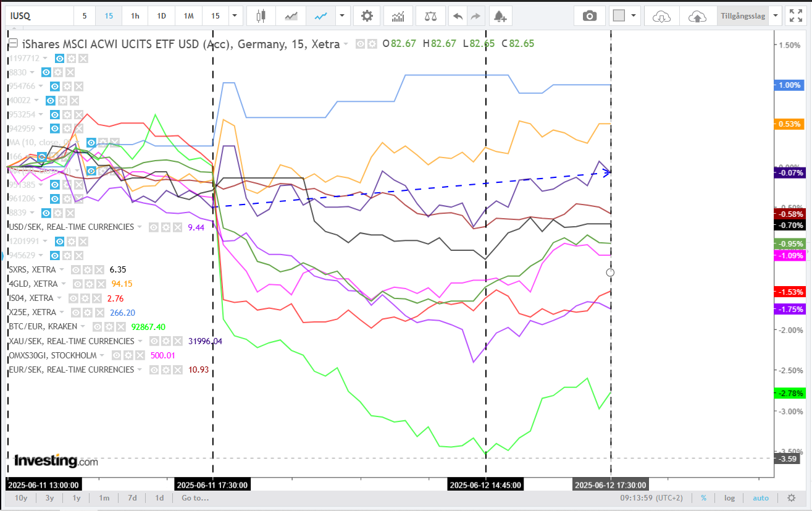Expand the time interval dropdown arrow
The image size is (812, 511).
[x=234, y=16]
